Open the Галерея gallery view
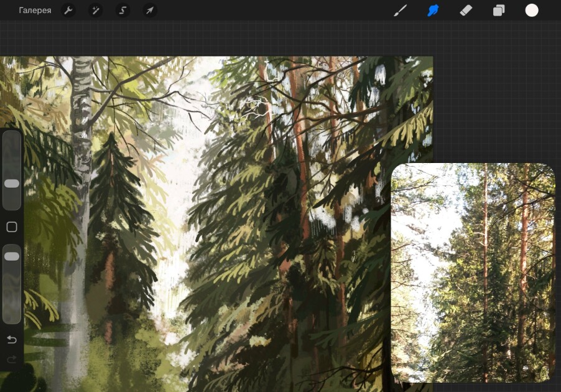The image size is (561, 392). [35, 11]
